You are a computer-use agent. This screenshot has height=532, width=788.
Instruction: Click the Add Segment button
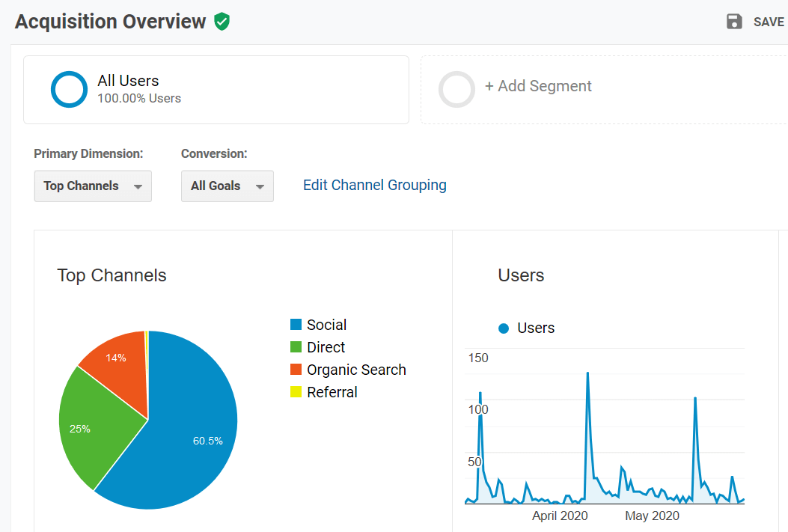pyautogui.click(x=539, y=86)
